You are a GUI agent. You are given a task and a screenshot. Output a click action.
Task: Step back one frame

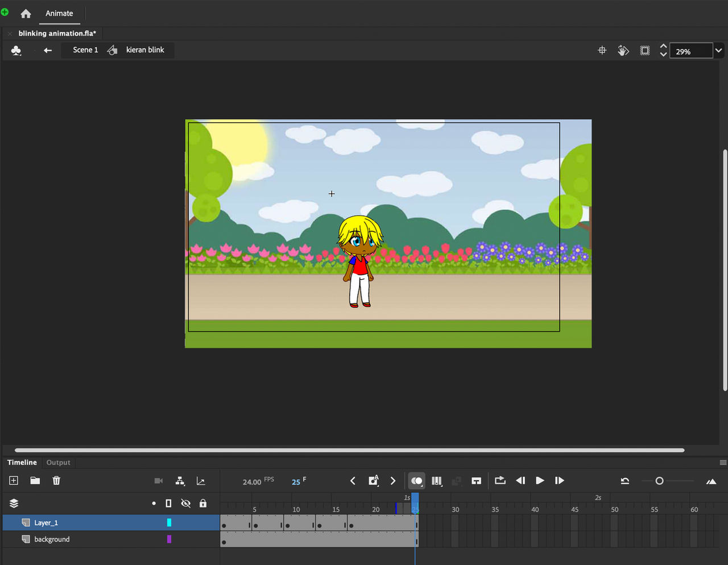[520, 481]
